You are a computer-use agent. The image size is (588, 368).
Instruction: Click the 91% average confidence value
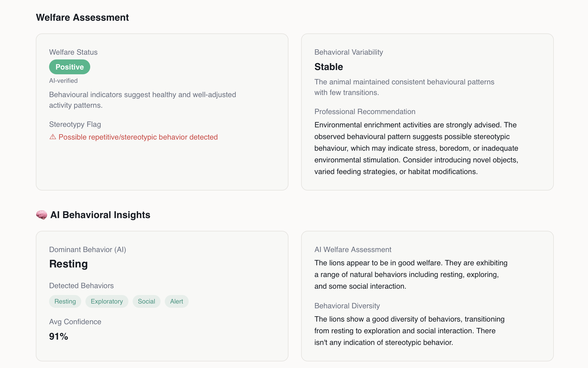tap(59, 336)
